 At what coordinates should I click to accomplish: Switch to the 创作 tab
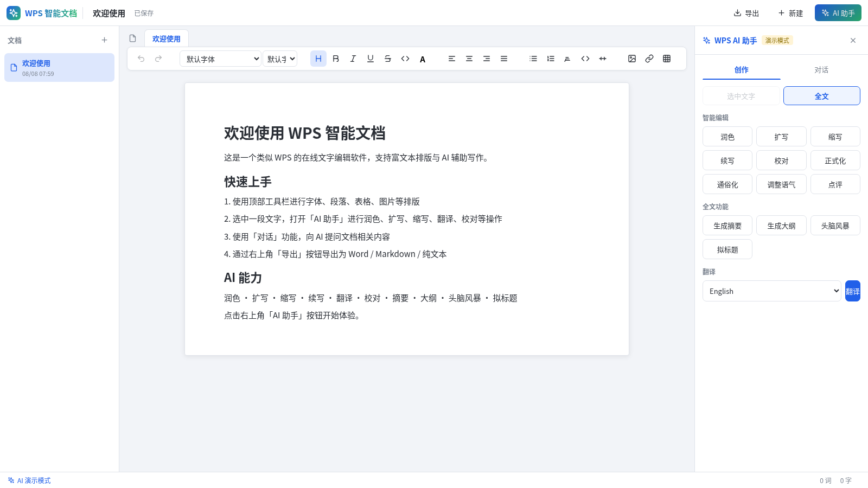(x=742, y=70)
